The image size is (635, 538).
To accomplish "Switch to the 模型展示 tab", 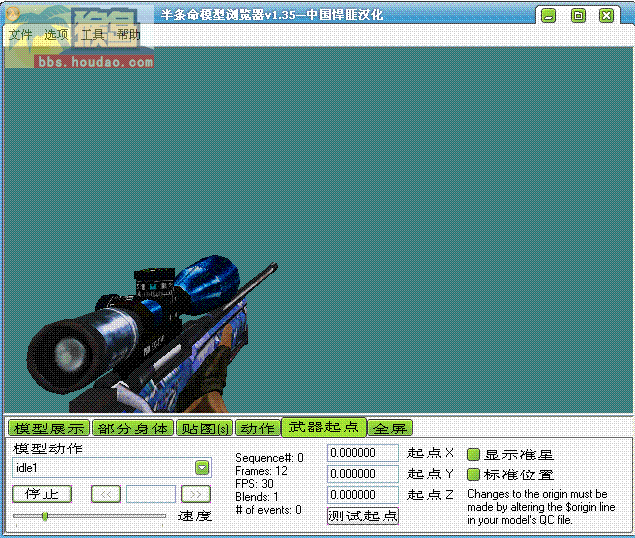I will pos(49,428).
